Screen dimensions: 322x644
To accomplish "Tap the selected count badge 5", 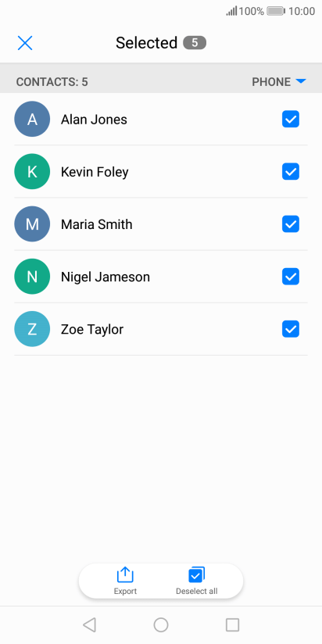I will coord(195,43).
